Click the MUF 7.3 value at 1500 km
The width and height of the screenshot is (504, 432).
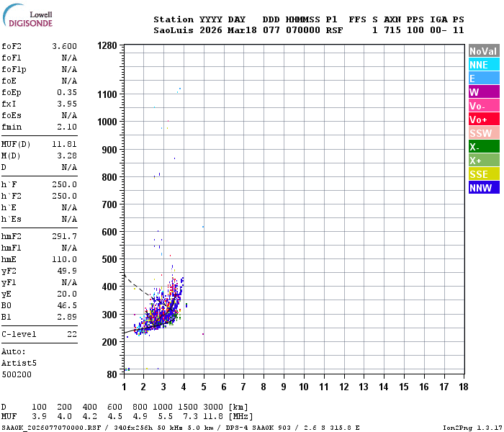pyautogui.click(x=190, y=417)
